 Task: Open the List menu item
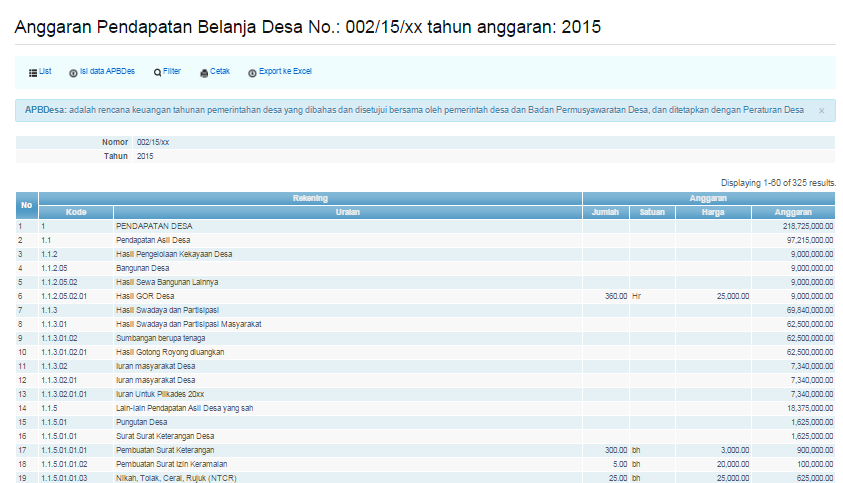(x=45, y=72)
